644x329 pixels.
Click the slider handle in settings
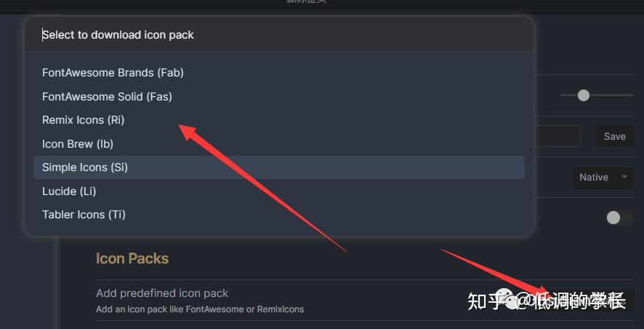(x=583, y=95)
